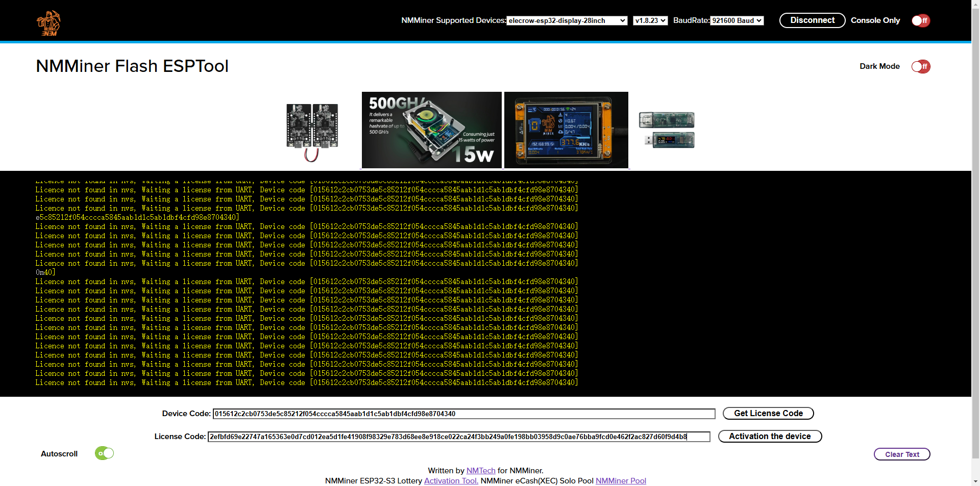
Task: Toggle the Console Only switch
Action: (x=921, y=20)
